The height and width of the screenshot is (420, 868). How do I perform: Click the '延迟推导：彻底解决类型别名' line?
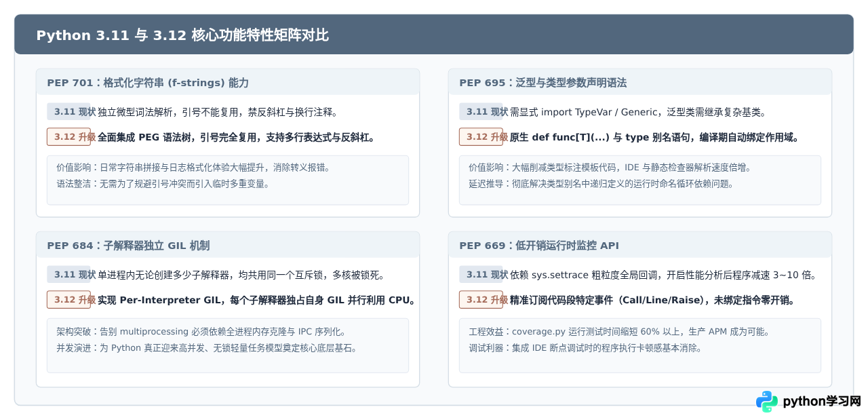point(601,183)
